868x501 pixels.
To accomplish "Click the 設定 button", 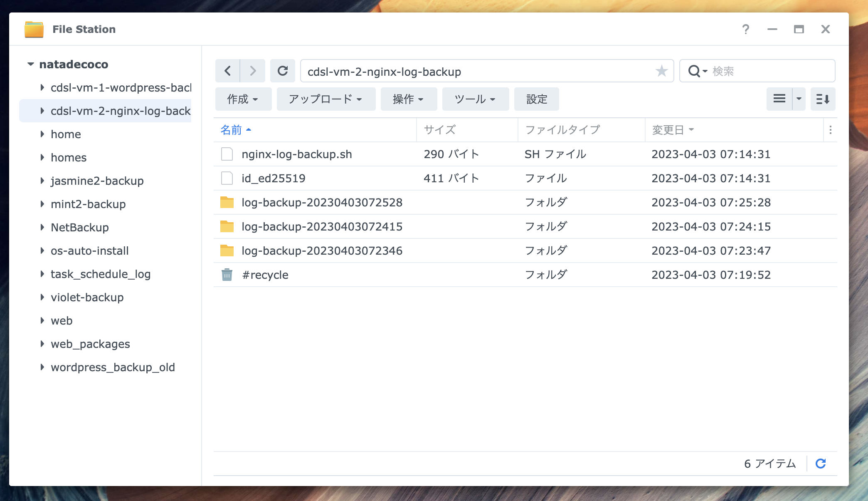I will [536, 99].
